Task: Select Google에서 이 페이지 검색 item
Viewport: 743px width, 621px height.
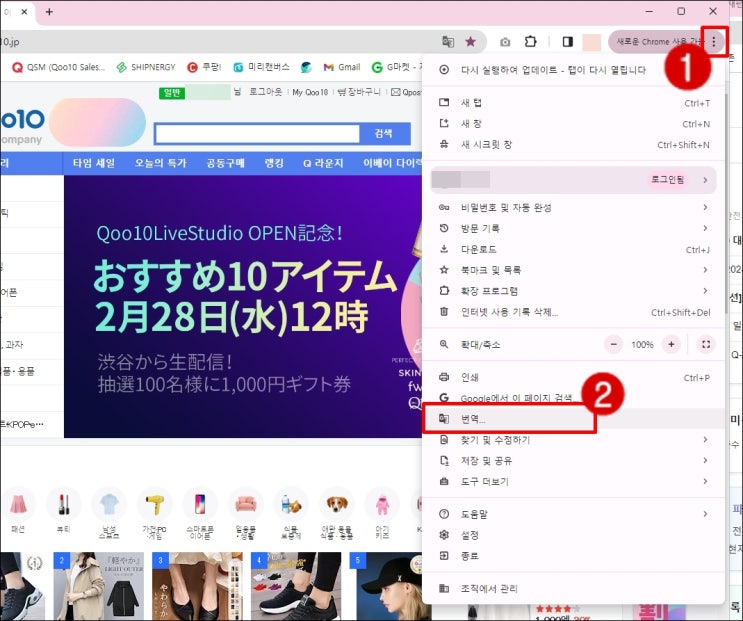Action: (573, 397)
